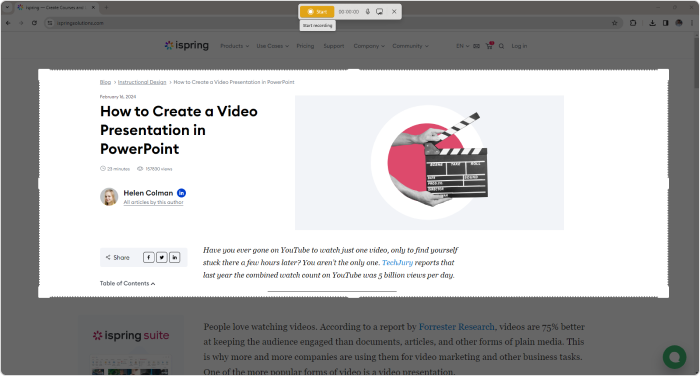700x376 pixels.
Task: View all articles by this author
Action: pos(154,202)
